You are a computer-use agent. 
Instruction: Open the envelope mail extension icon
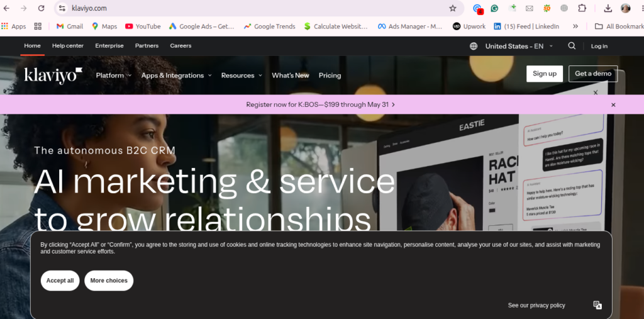[x=530, y=8]
